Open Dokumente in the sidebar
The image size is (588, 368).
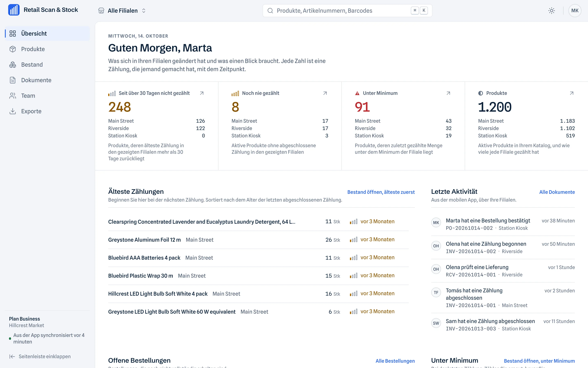point(47,80)
